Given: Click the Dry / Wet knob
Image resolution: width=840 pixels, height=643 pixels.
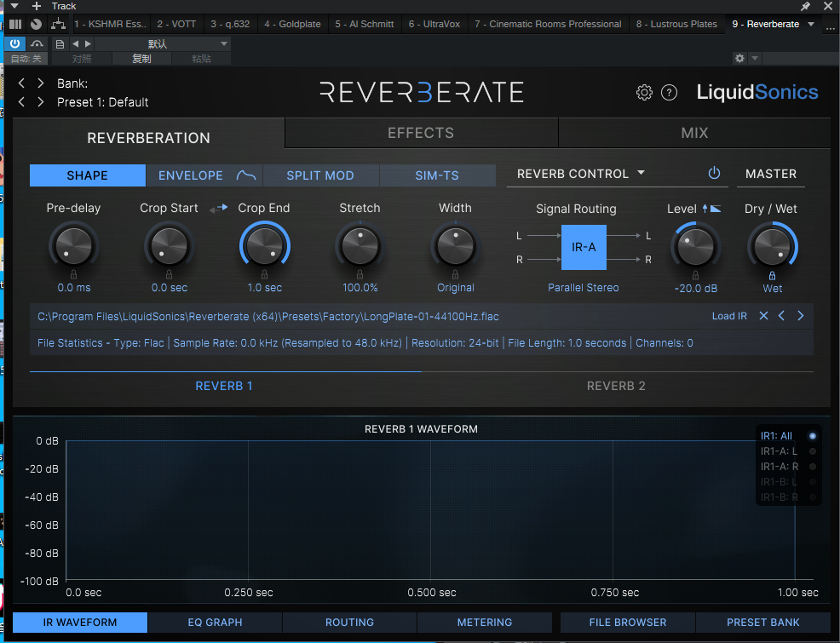Looking at the screenshot, I should click(x=772, y=247).
